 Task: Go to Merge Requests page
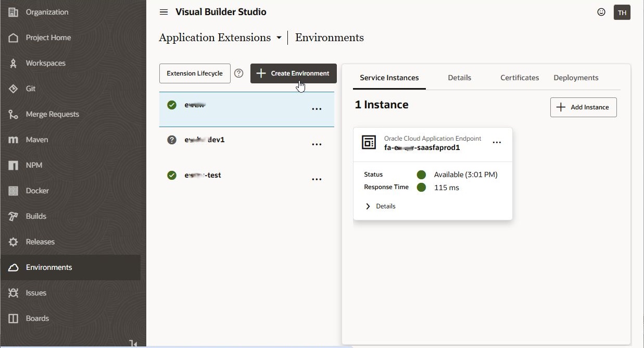pyautogui.click(x=52, y=114)
